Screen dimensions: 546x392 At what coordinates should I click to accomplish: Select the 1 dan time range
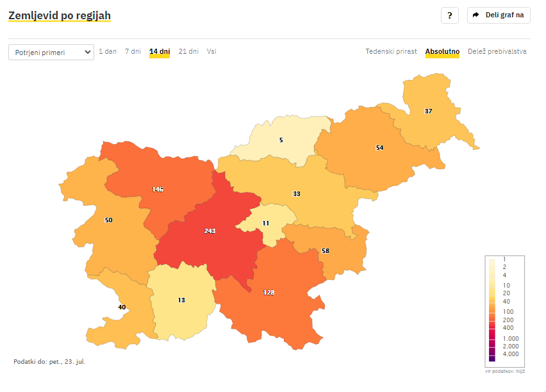pyautogui.click(x=108, y=51)
